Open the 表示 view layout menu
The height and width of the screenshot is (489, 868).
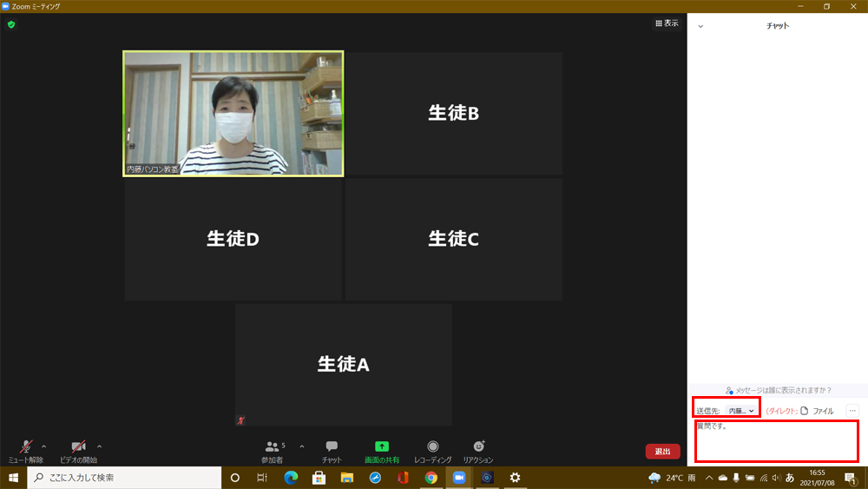[x=667, y=23]
